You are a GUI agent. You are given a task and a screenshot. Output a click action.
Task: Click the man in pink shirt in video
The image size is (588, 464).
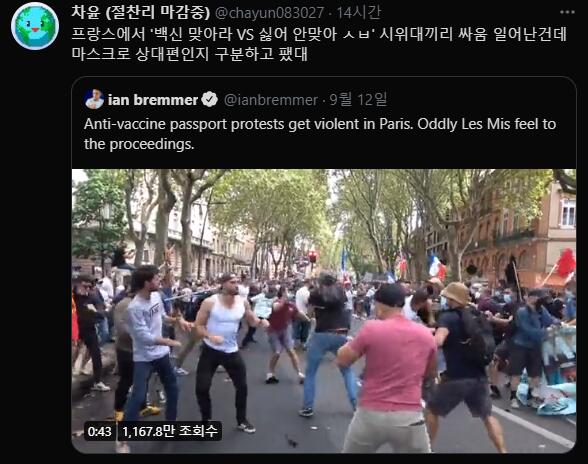tap(388, 369)
